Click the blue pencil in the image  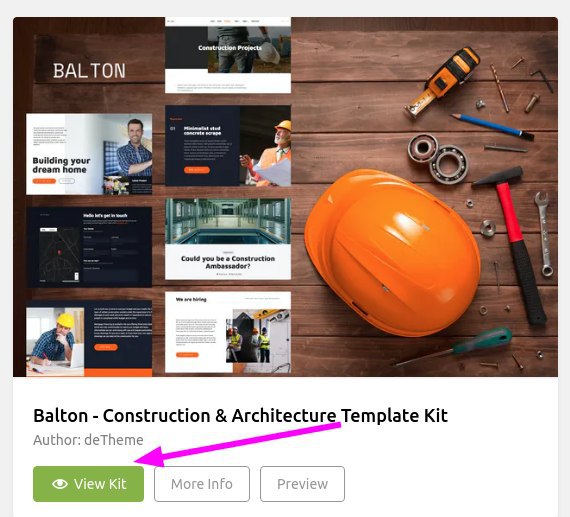pyautogui.click(x=491, y=126)
